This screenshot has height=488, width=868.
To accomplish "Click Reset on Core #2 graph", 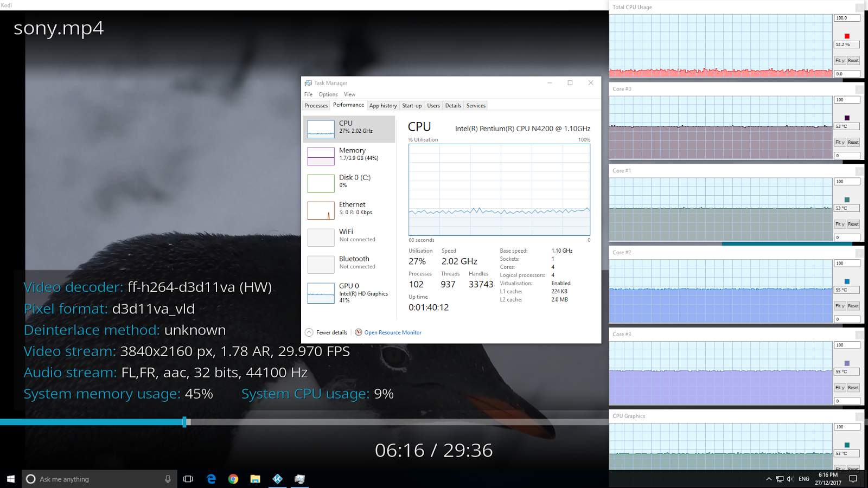I will pos(853,306).
